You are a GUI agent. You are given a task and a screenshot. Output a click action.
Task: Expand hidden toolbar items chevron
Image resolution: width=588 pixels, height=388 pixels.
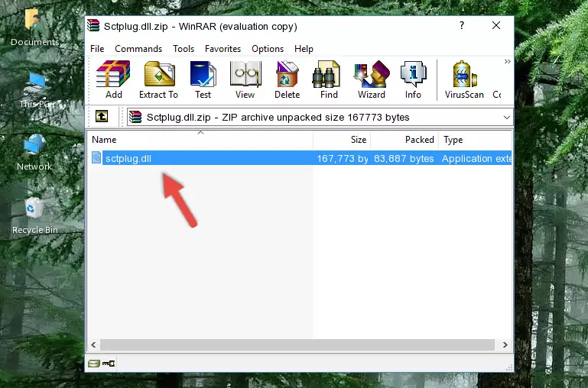(x=508, y=61)
